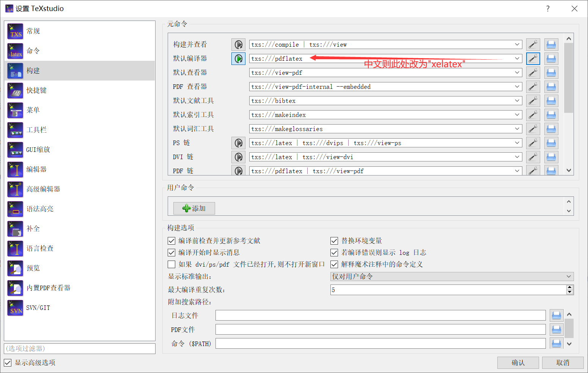Expand the PS 链 dropdown arrow
The image size is (588, 373).
[x=517, y=143]
